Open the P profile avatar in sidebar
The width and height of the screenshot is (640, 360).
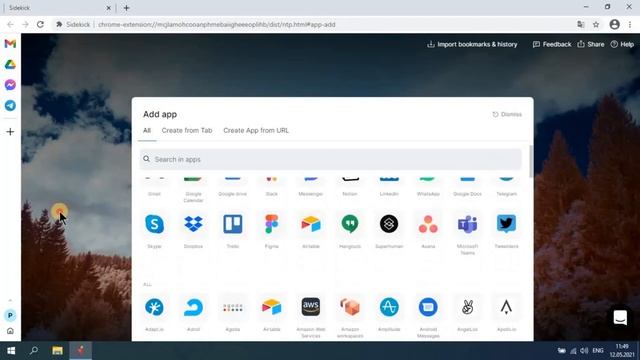tap(10, 316)
